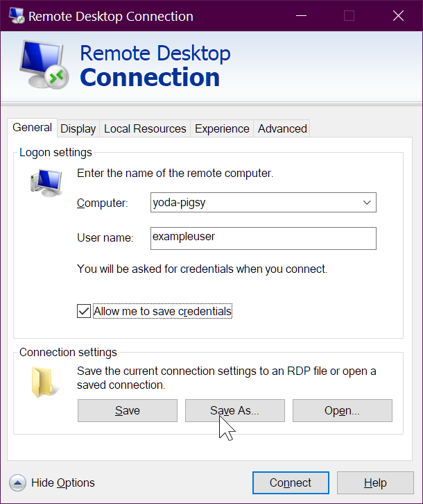The width and height of the screenshot is (423, 504).
Task: Expand the Computer dropdown arrow
Action: click(x=367, y=203)
